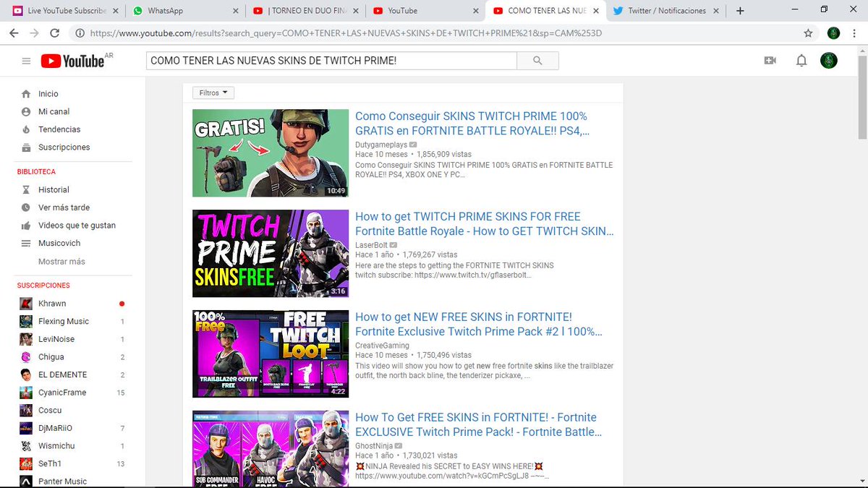Expand Mostrar más in the library
The width and height of the screenshot is (868, 488).
[x=61, y=261]
